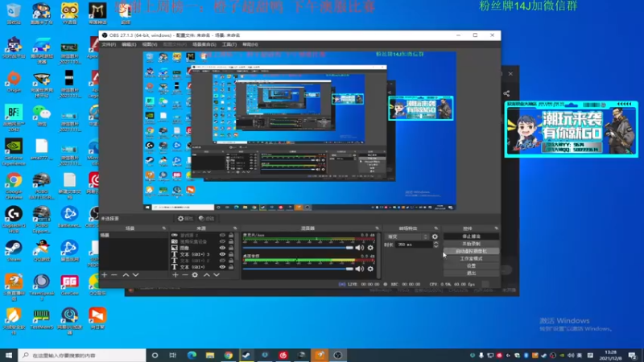Click the Stop Streaming button
The height and width of the screenshot is (362, 644).
click(471, 237)
